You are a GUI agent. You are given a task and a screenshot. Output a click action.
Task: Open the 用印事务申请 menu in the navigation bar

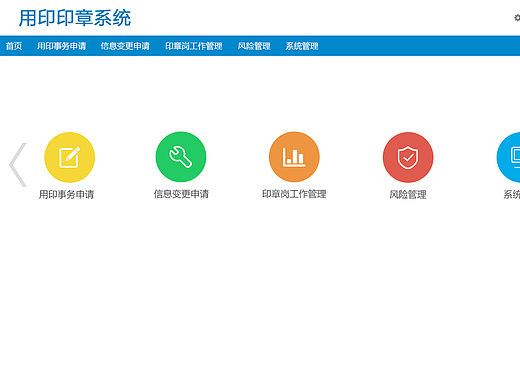[x=61, y=46]
